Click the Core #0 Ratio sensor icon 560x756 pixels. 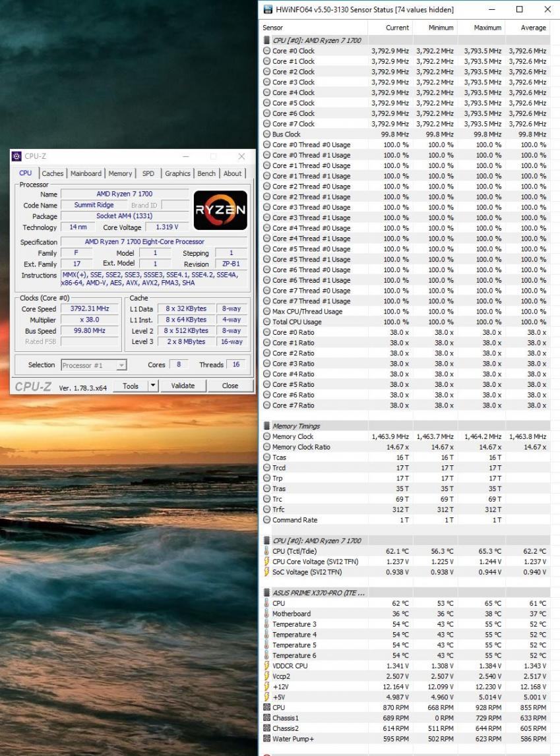pos(266,332)
